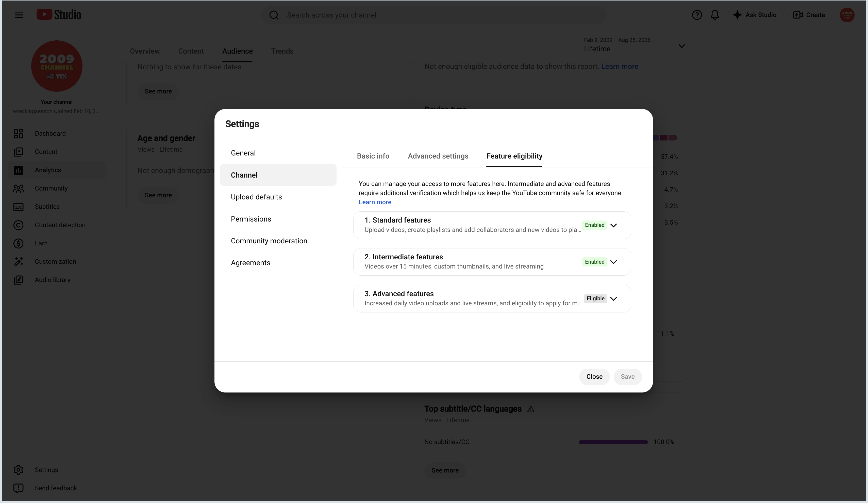Click the search magnifier icon
868x503 pixels.
coord(274,15)
